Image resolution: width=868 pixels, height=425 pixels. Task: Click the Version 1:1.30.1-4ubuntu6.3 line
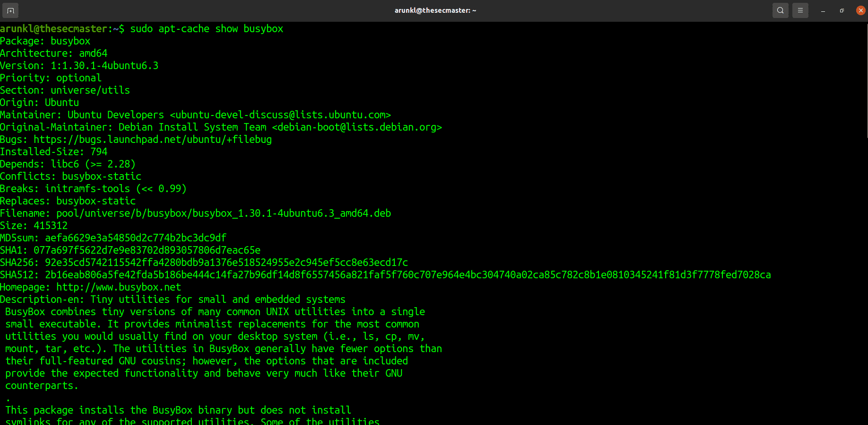79,66
